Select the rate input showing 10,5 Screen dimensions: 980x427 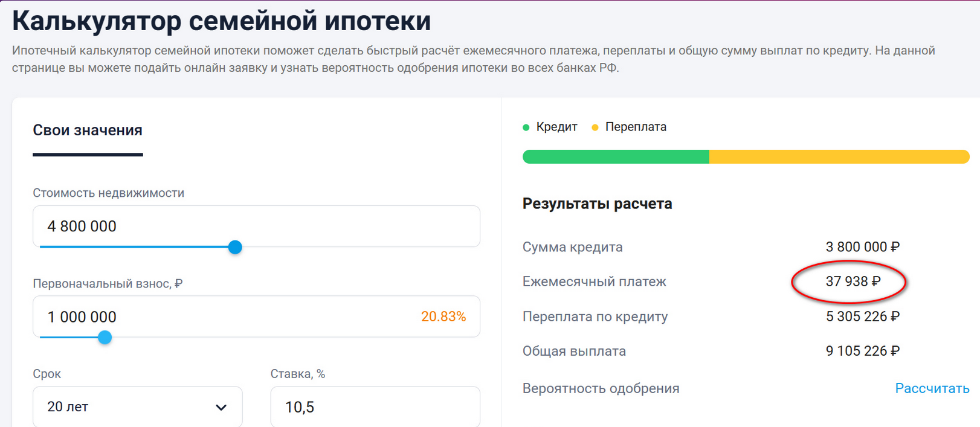point(375,407)
